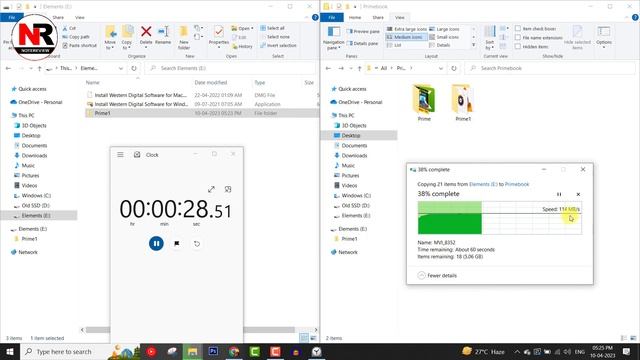Image resolution: width=640 pixels, height=360 pixels.
Task: Click Details pane in Primebook ribbon
Action: 362,43
